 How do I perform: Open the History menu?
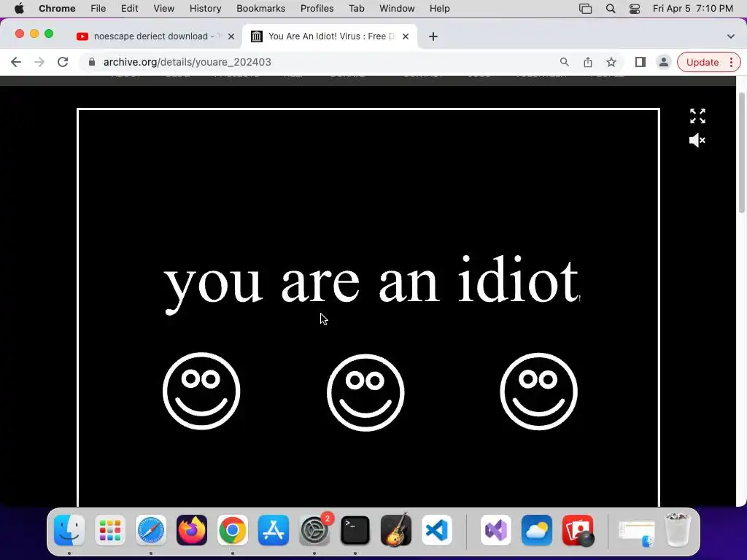click(205, 9)
